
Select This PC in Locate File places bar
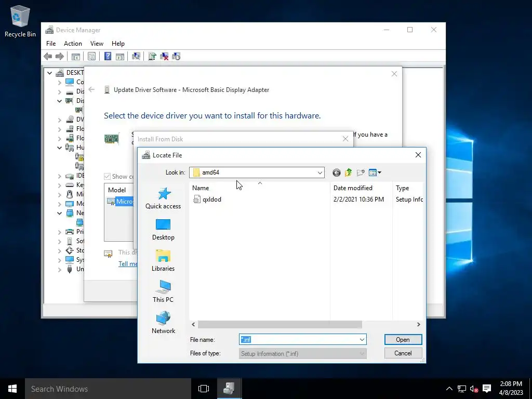point(163,291)
